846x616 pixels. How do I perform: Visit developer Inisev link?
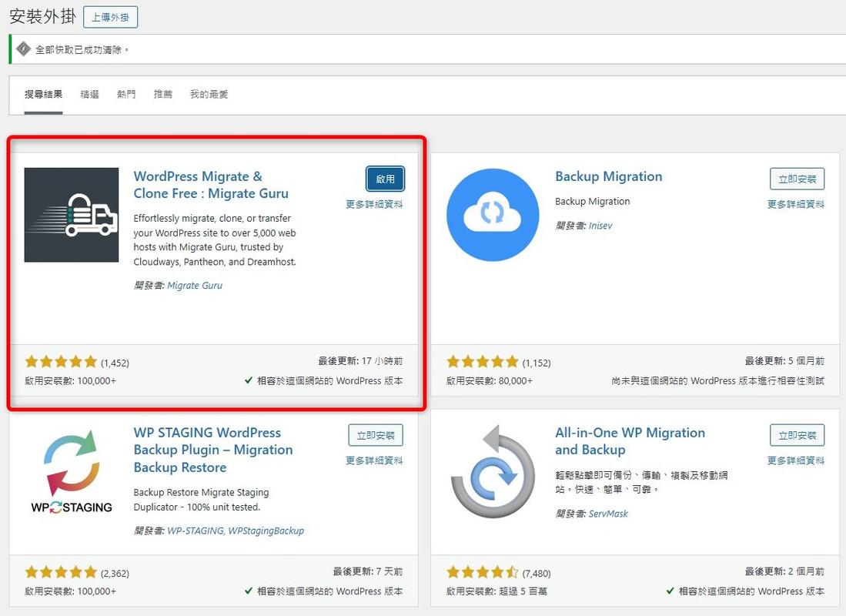[x=600, y=226]
